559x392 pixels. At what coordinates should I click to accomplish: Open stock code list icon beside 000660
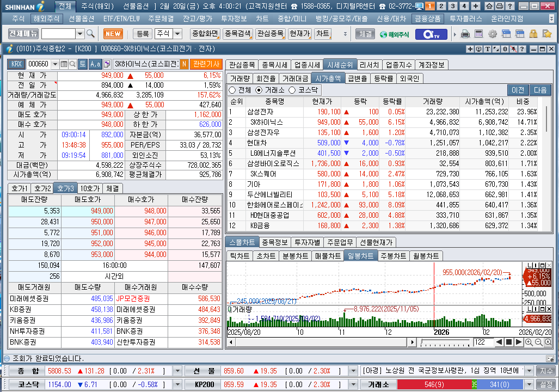pos(64,64)
